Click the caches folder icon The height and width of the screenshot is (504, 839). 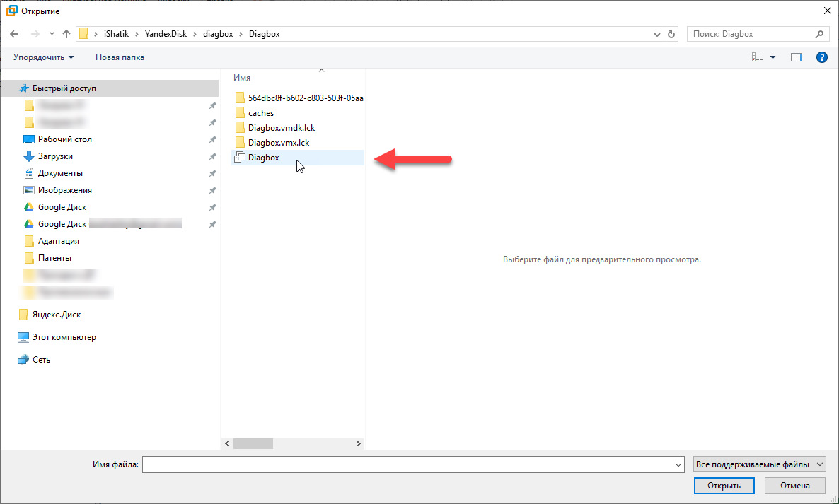click(240, 113)
